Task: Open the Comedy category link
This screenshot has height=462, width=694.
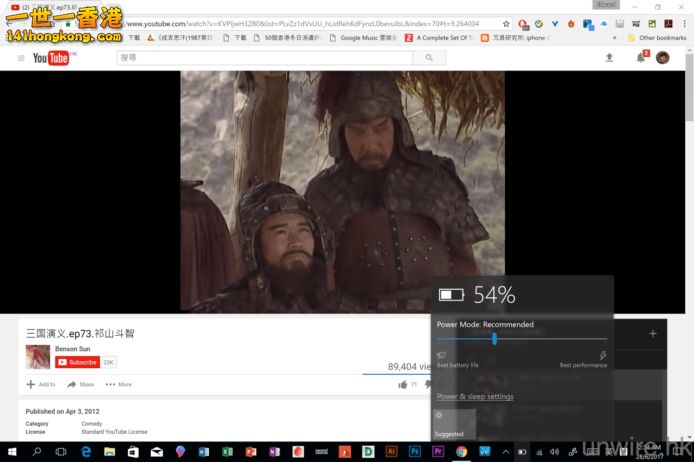Action: coord(92,424)
